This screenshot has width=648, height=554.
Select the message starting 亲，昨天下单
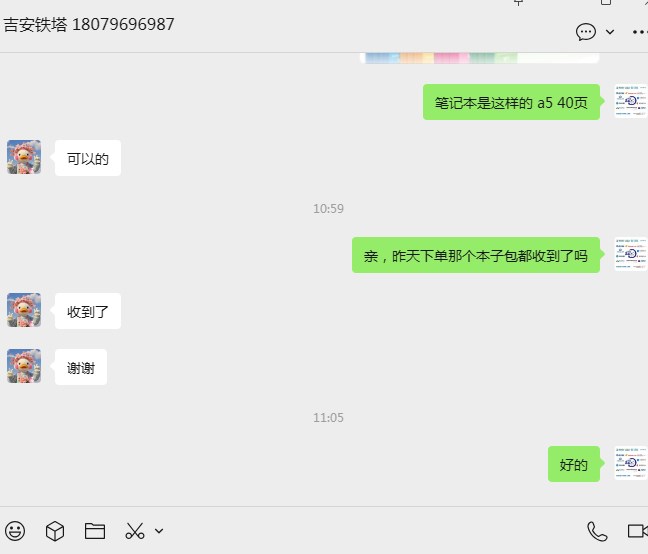(476, 255)
